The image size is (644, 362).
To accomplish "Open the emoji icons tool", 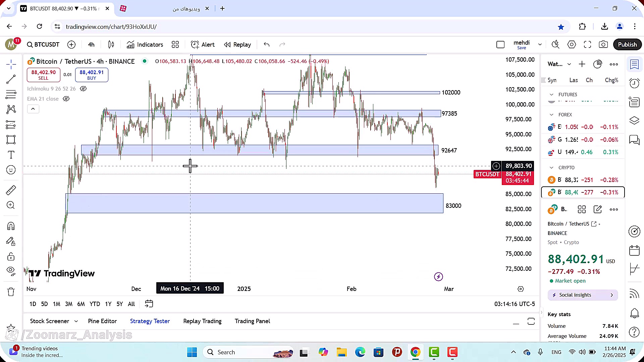I will tap(11, 170).
